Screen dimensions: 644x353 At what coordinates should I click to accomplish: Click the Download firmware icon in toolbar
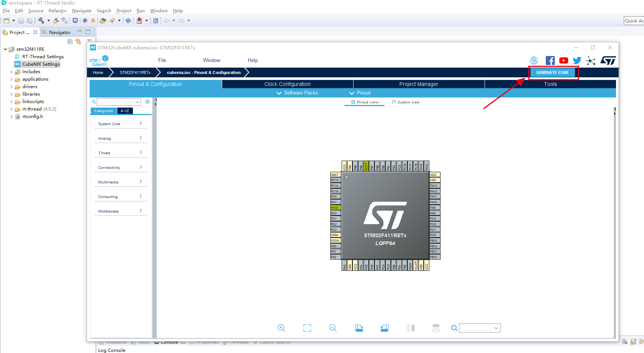tap(139, 21)
